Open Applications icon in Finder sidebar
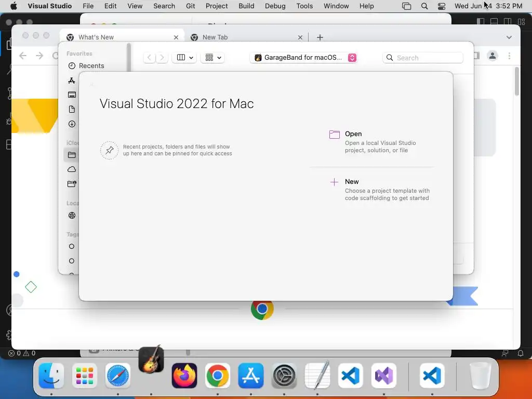 [72, 81]
